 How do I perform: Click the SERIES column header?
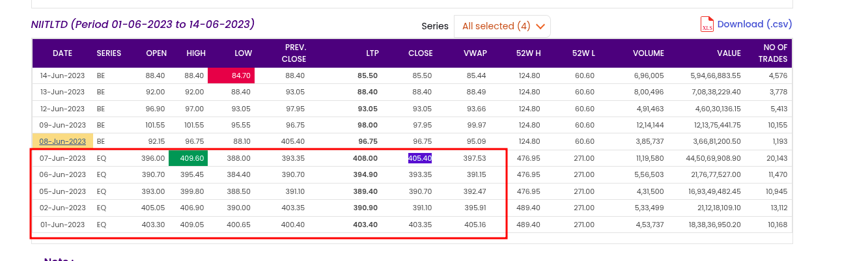pos(109,53)
